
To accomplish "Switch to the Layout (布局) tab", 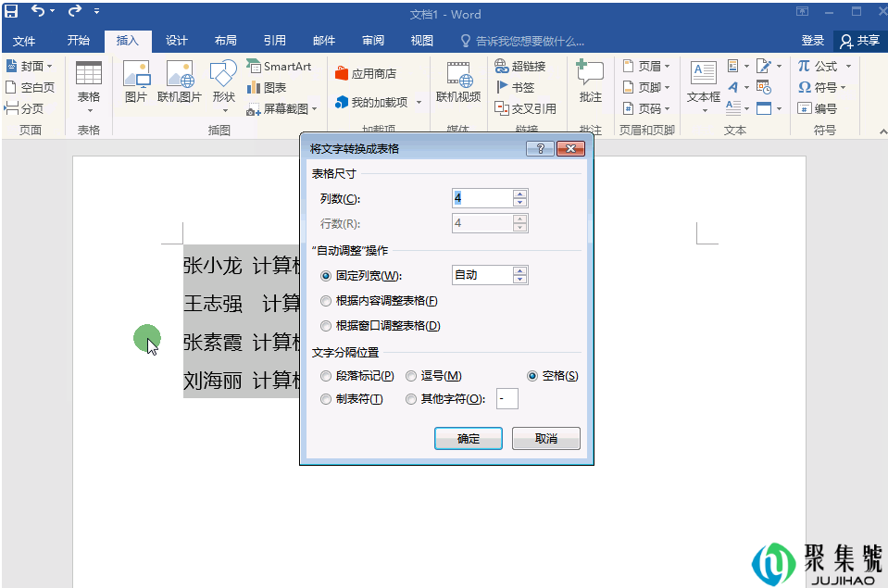I will [225, 41].
